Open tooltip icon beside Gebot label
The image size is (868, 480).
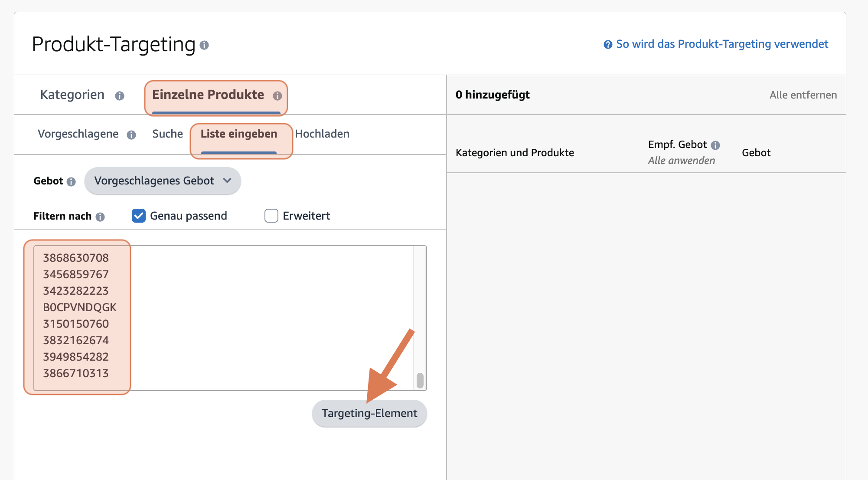pos(72,182)
